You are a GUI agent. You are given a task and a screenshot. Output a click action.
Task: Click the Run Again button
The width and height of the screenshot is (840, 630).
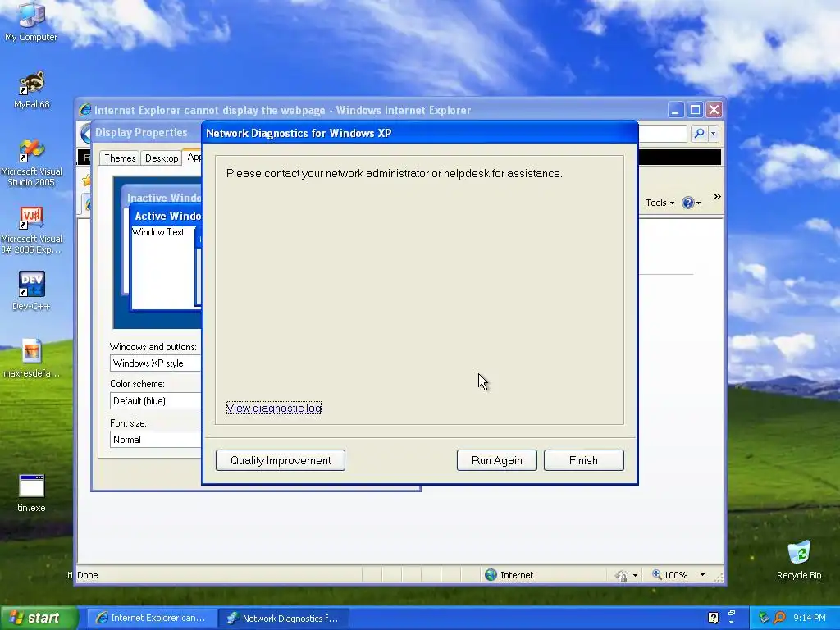click(x=496, y=460)
